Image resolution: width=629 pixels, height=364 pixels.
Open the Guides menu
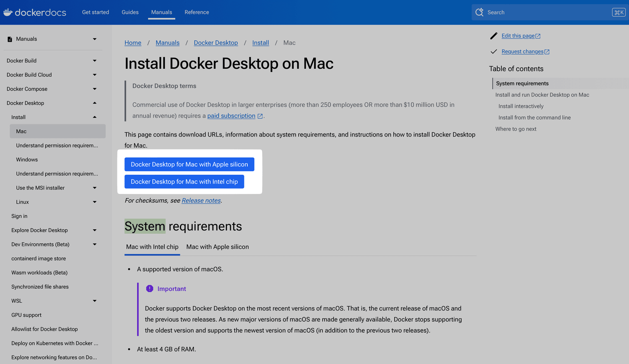(130, 12)
